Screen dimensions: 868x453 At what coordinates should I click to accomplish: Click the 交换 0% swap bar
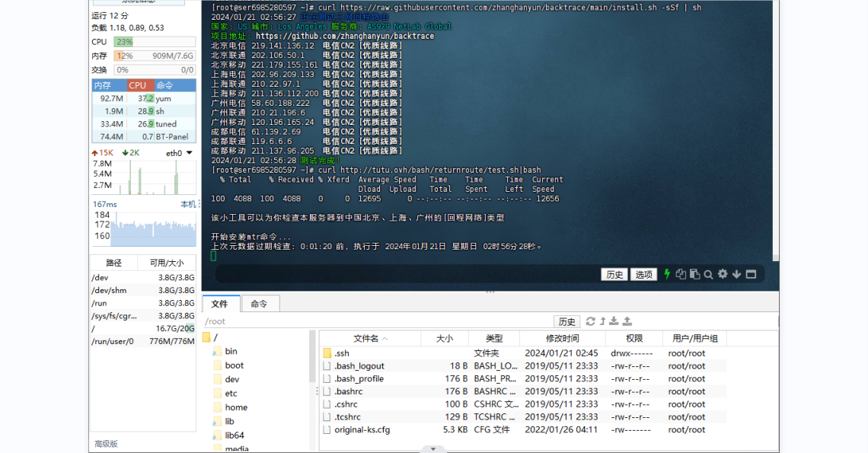tap(155, 70)
